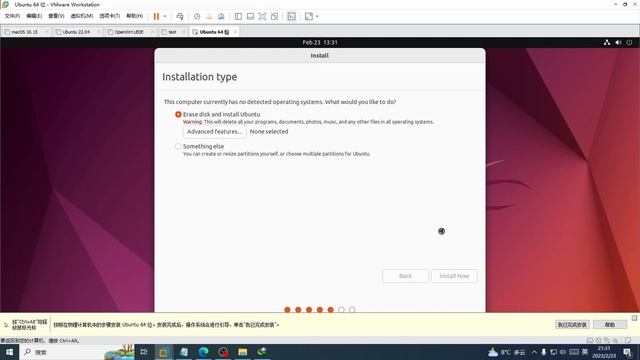Open File Explorer from the taskbar
Screen dimensions: 640x360
242,352
